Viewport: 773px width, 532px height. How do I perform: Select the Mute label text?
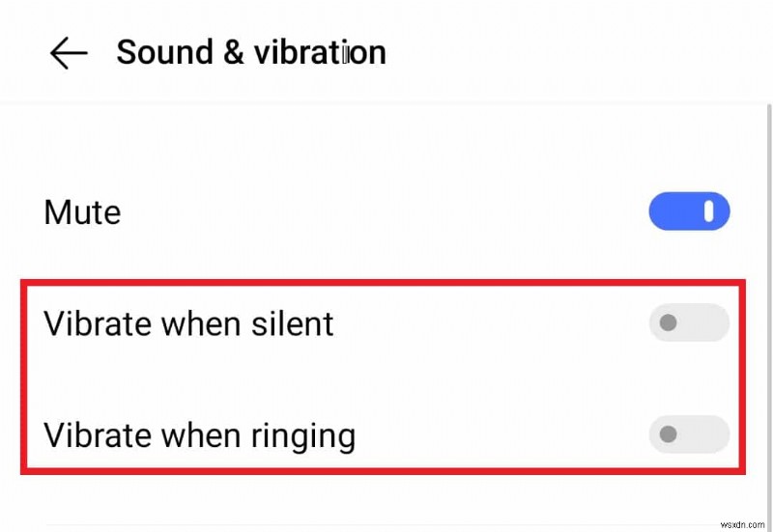pos(83,212)
